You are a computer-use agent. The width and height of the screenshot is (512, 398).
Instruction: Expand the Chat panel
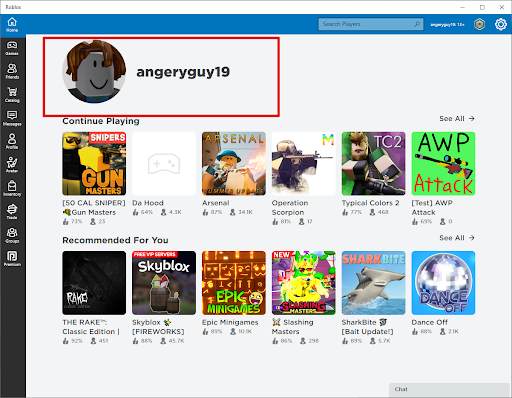(450, 389)
